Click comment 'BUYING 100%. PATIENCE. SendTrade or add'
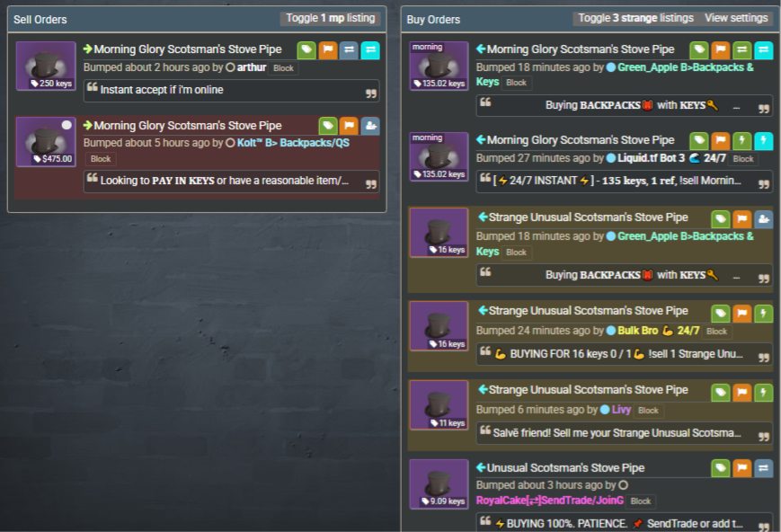781x532 pixels. (624, 523)
